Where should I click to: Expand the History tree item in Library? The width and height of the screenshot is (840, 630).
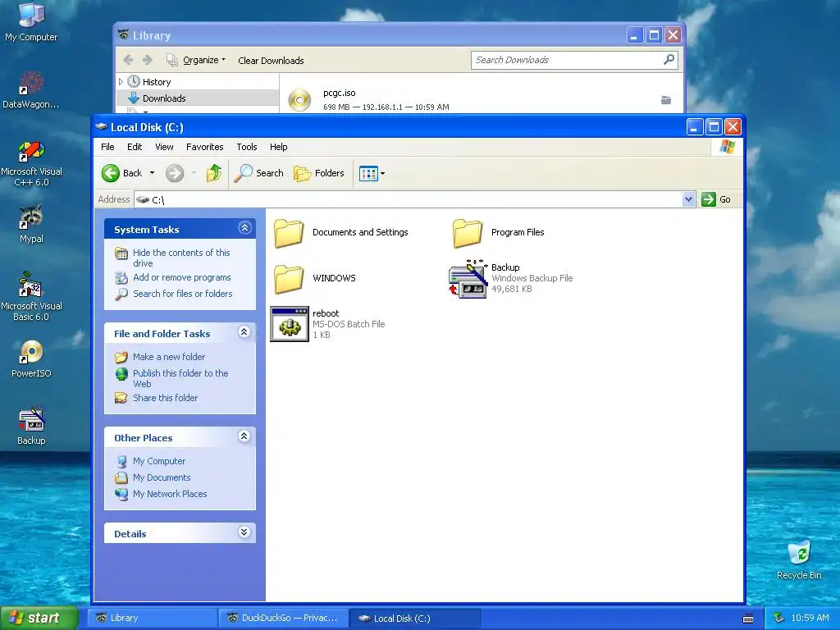pos(121,81)
